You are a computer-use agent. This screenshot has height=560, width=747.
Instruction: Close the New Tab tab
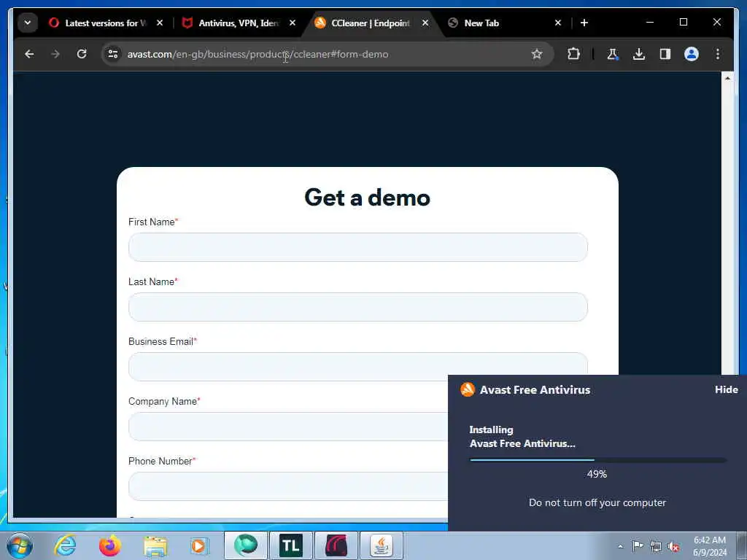tap(558, 23)
